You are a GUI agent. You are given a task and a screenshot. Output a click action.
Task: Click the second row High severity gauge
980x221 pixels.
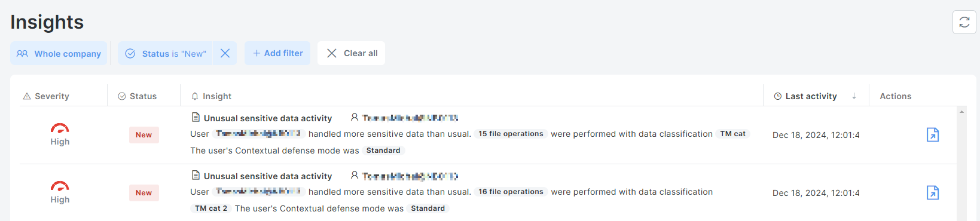tap(60, 186)
